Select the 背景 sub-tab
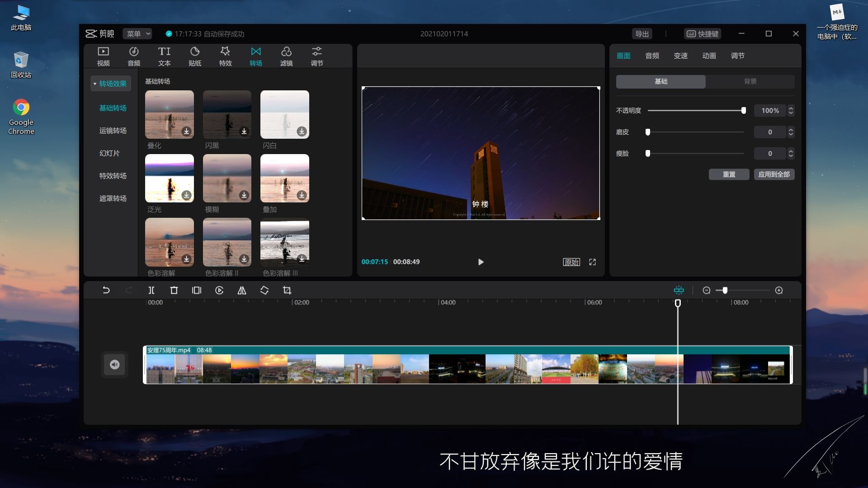This screenshot has height=488, width=868. tap(750, 81)
